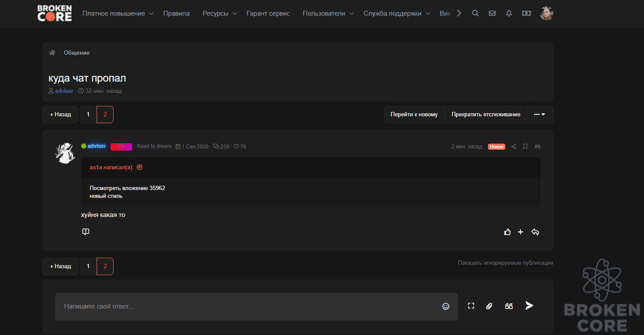This screenshot has width=644, height=335.
Task: Share post number nine
Action: [x=514, y=147]
